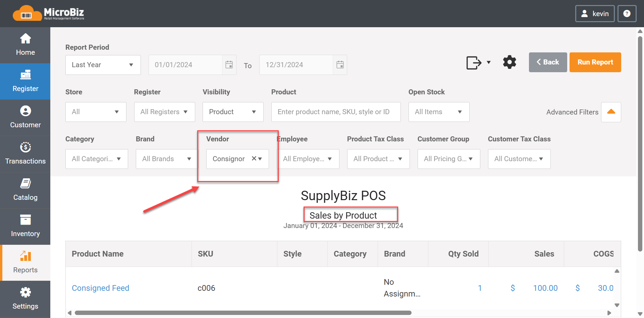Open the Register module
The width and height of the screenshot is (644, 318).
[x=25, y=81]
